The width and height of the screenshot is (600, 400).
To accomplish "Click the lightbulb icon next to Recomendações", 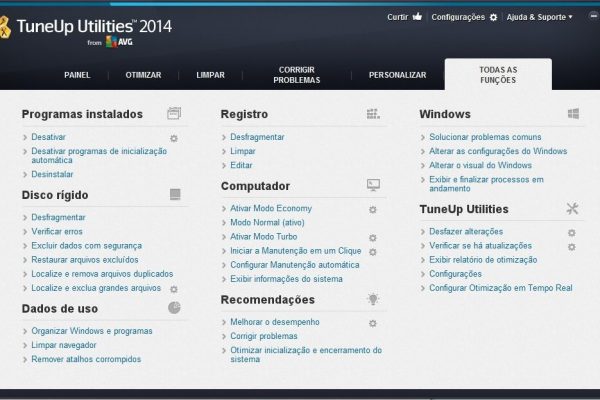I will pyautogui.click(x=373, y=299).
